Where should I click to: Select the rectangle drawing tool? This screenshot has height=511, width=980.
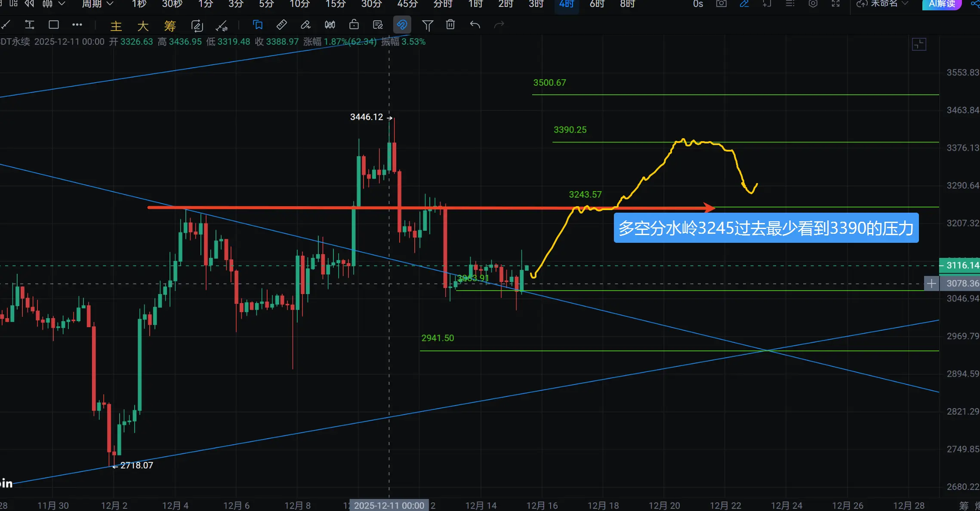point(54,25)
